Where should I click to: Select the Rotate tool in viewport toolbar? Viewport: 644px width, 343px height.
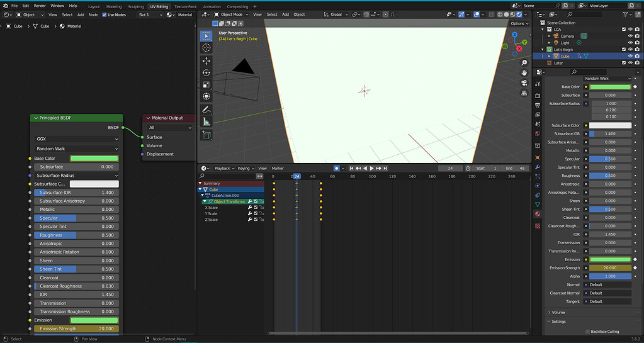[206, 73]
